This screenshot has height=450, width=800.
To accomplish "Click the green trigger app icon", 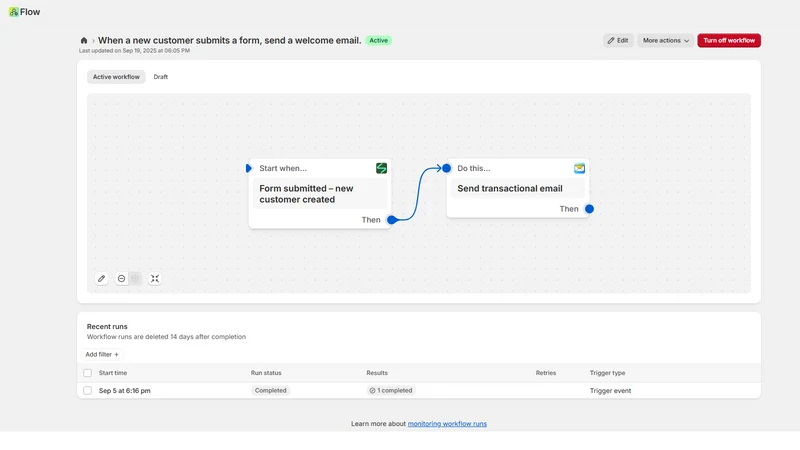I will tap(381, 168).
